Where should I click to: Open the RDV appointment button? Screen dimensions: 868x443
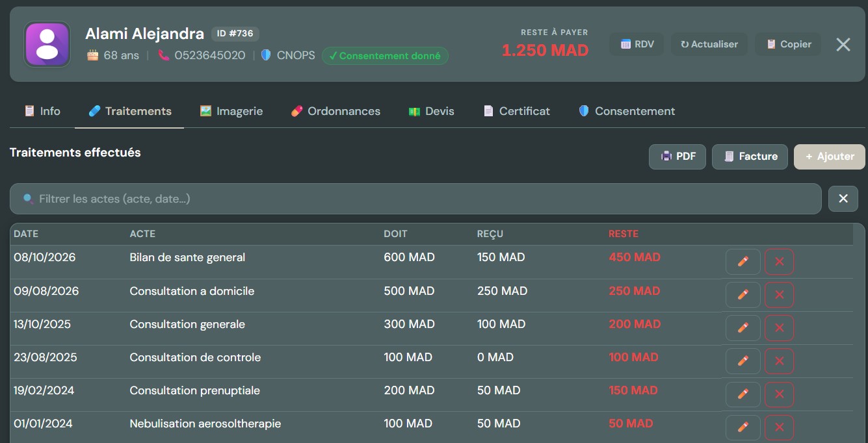tap(637, 44)
